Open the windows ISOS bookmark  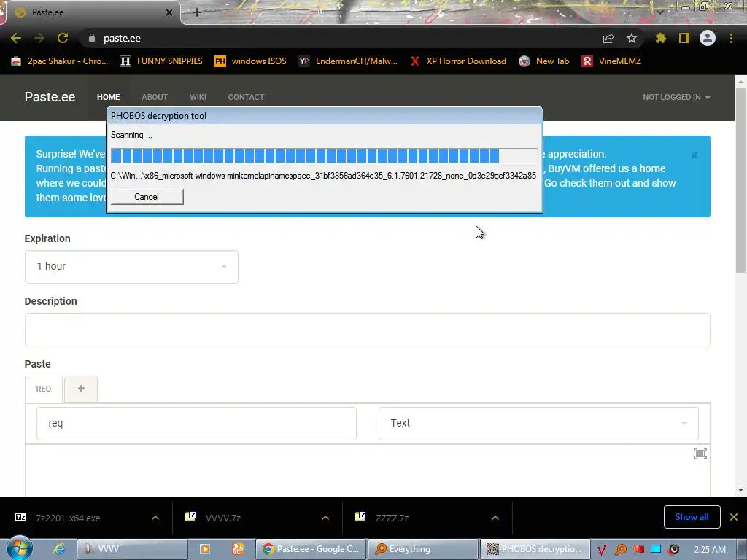251,61
